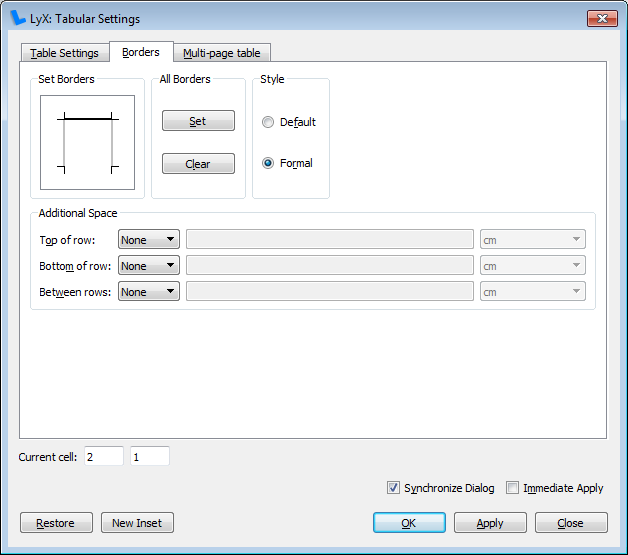The image size is (628, 555).
Task: Click the Restore button
Action: (56, 523)
